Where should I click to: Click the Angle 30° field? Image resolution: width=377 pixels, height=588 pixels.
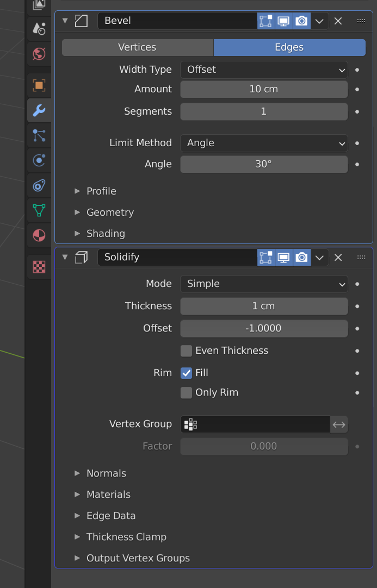coord(264,164)
